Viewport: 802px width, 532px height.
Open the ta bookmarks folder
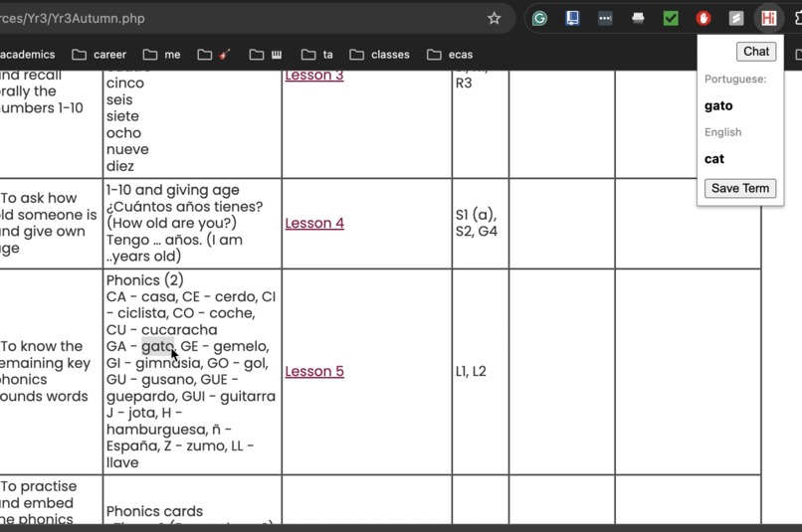(x=317, y=55)
